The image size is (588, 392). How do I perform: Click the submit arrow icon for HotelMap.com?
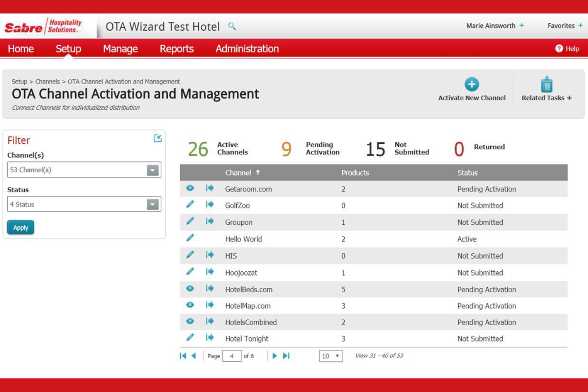click(210, 305)
